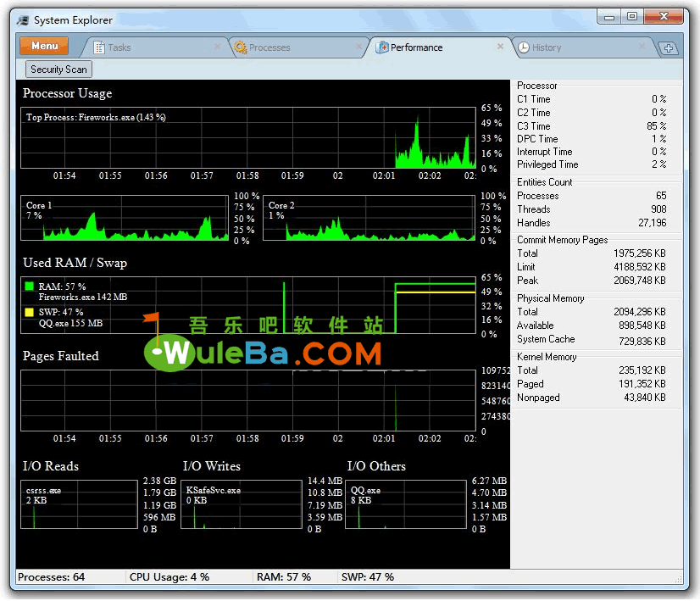
Task: Click the I/O Reads graph
Action: 79,504
